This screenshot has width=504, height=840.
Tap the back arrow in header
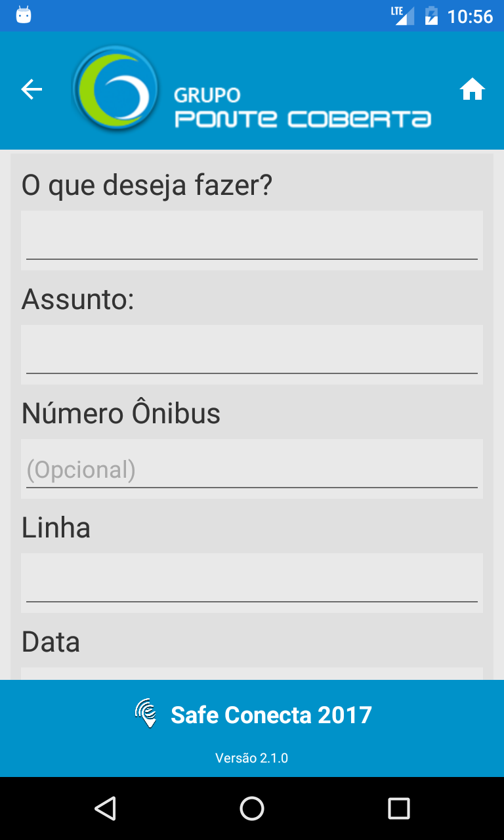(31, 90)
